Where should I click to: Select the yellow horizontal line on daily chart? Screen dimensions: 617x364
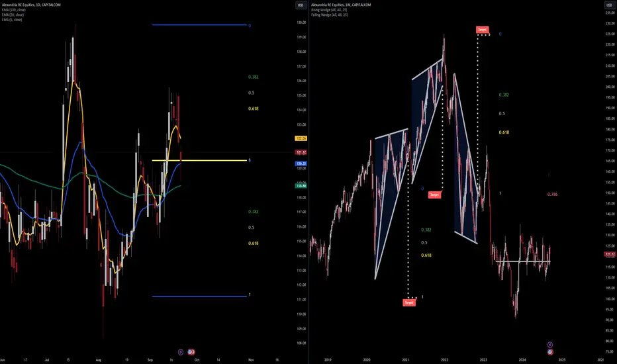click(x=199, y=160)
